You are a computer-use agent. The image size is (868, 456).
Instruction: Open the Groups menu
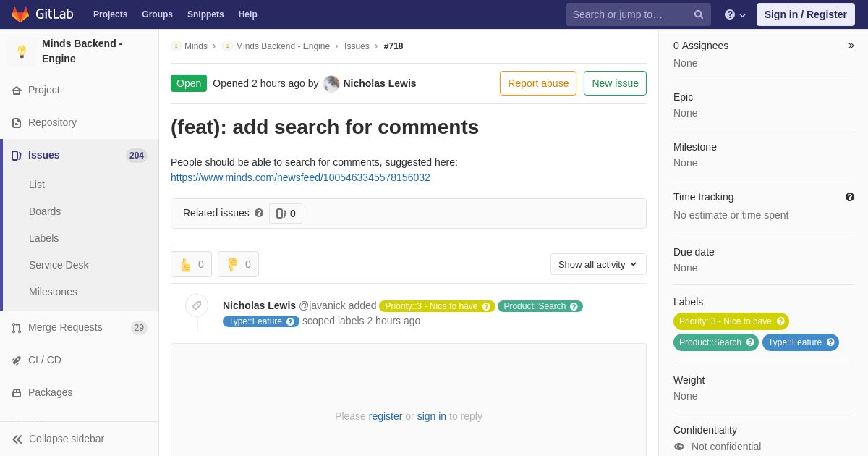pyautogui.click(x=157, y=14)
